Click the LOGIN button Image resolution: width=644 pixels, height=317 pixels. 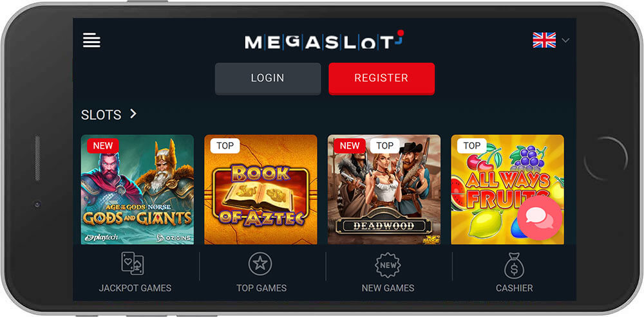[268, 78]
